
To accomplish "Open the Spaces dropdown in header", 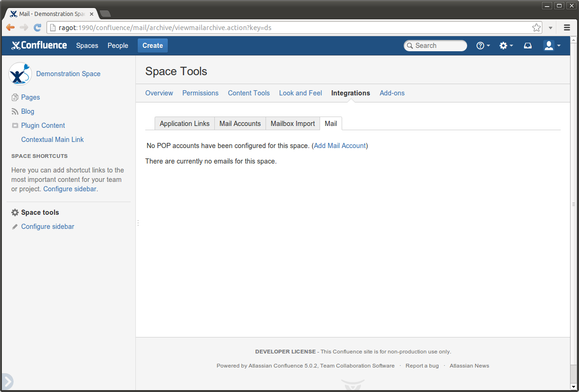I will 87,46.
